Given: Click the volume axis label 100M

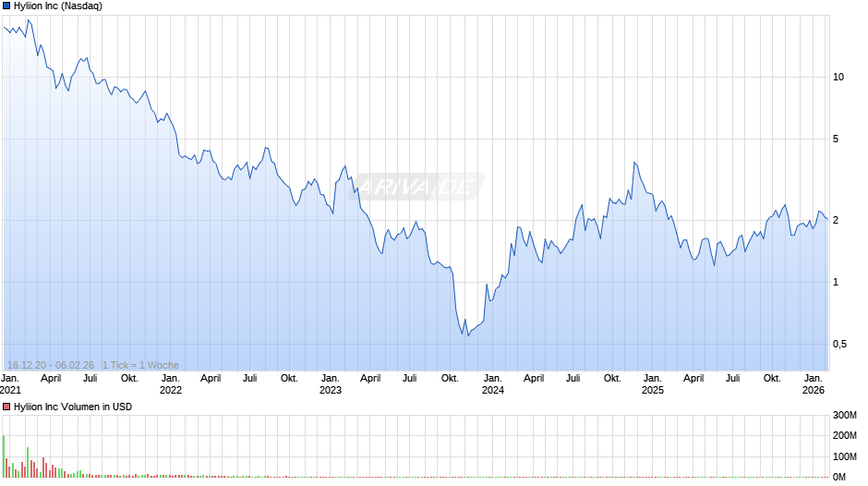Looking at the screenshot, I should (845, 456).
